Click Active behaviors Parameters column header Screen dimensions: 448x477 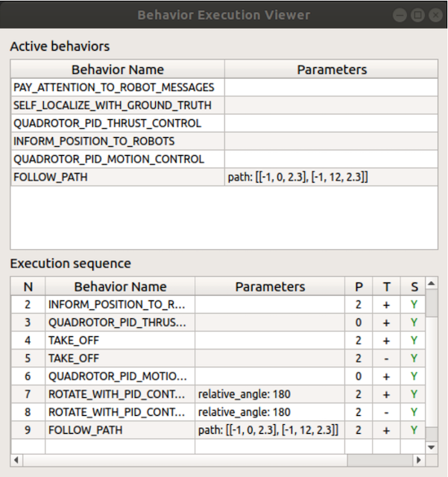332,70
